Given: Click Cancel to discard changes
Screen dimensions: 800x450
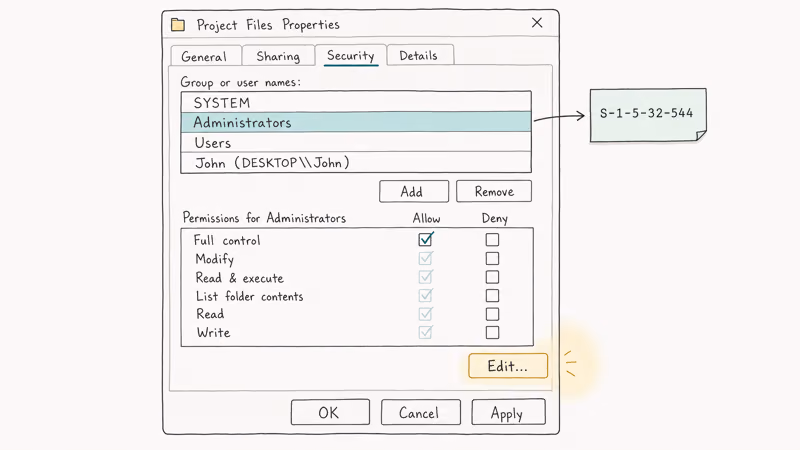Looking at the screenshot, I should coord(420,412).
